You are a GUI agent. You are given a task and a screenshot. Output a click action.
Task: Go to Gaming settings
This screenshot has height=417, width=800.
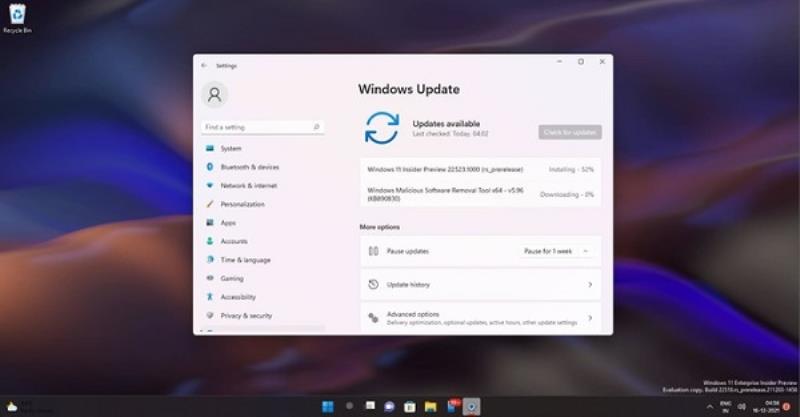(x=263, y=278)
